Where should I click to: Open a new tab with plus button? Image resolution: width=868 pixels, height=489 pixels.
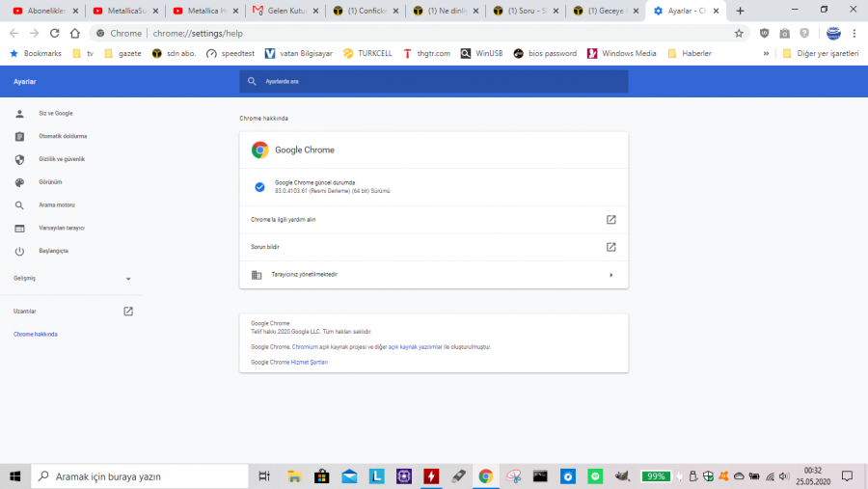(x=740, y=11)
